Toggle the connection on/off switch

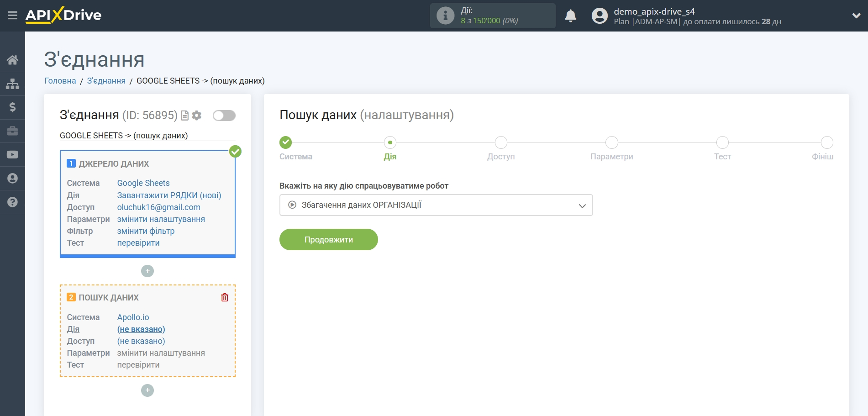[x=223, y=116]
